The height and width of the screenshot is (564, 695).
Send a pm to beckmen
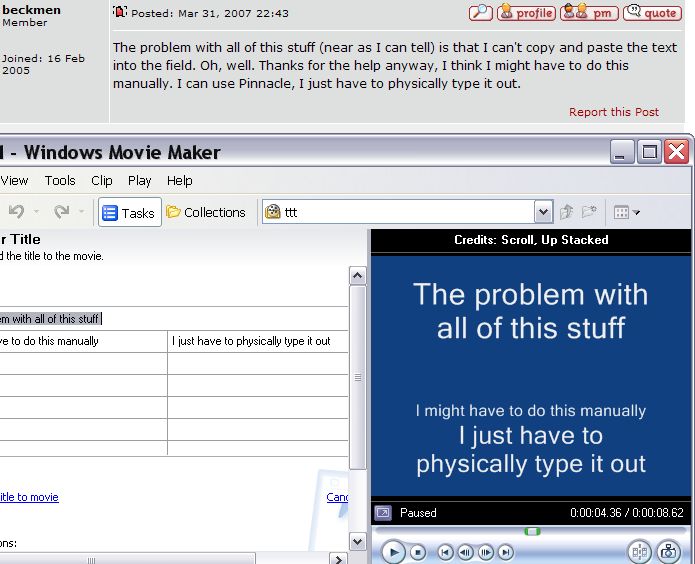[589, 13]
